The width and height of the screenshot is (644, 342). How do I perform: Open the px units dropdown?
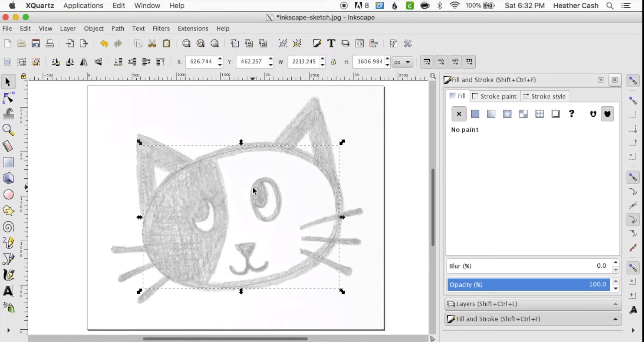(x=402, y=62)
